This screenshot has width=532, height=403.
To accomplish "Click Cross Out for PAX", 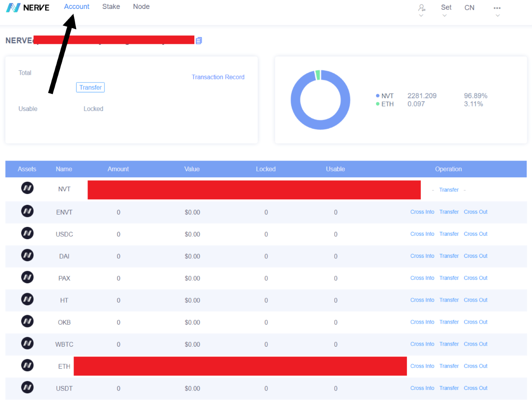I will [x=476, y=278].
